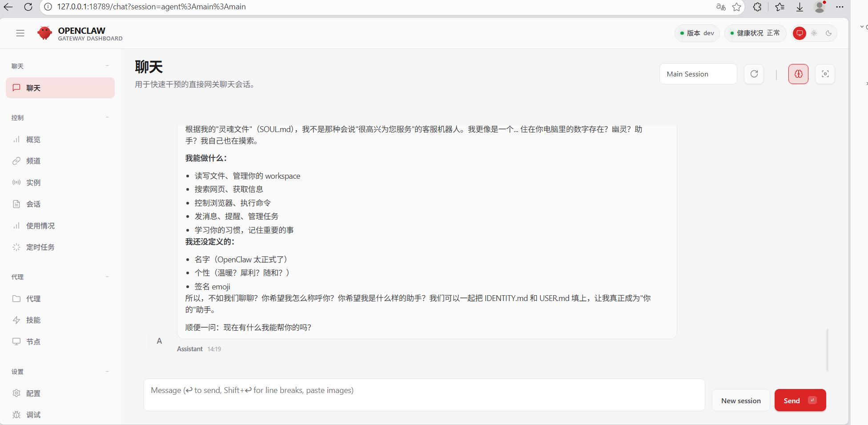Toggle the red monitor status button

click(799, 33)
